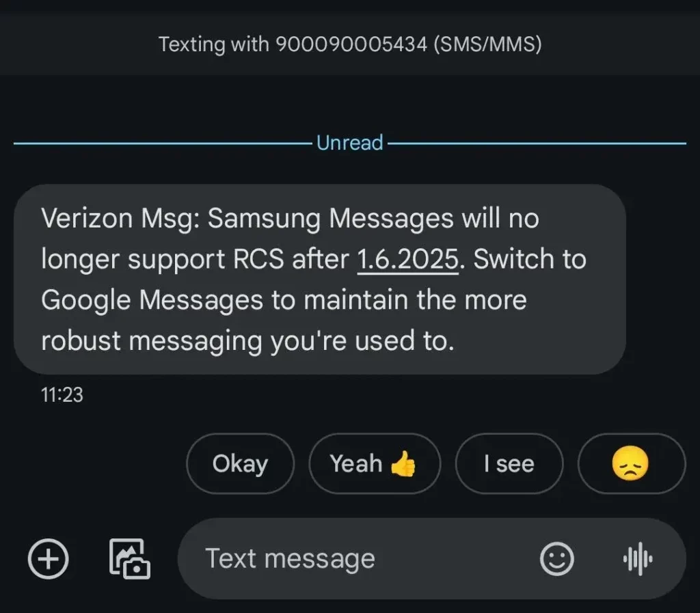Select the Yeah suggested reply

pos(375,463)
